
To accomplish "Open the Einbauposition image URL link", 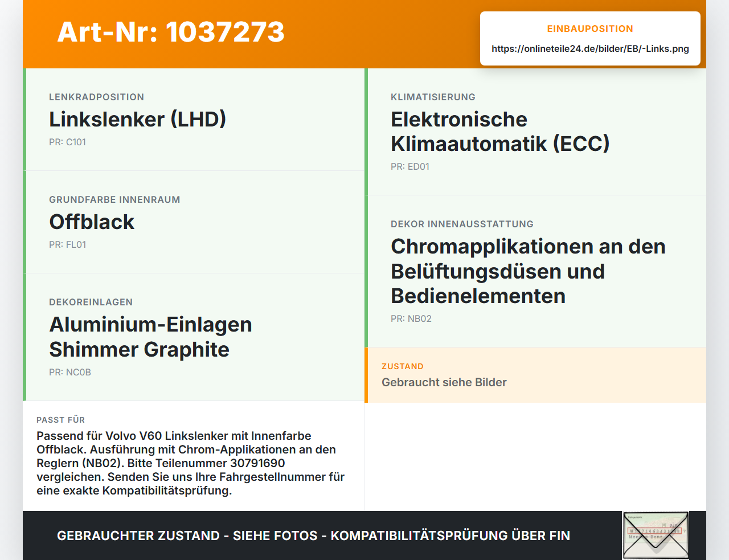I will tap(590, 49).
